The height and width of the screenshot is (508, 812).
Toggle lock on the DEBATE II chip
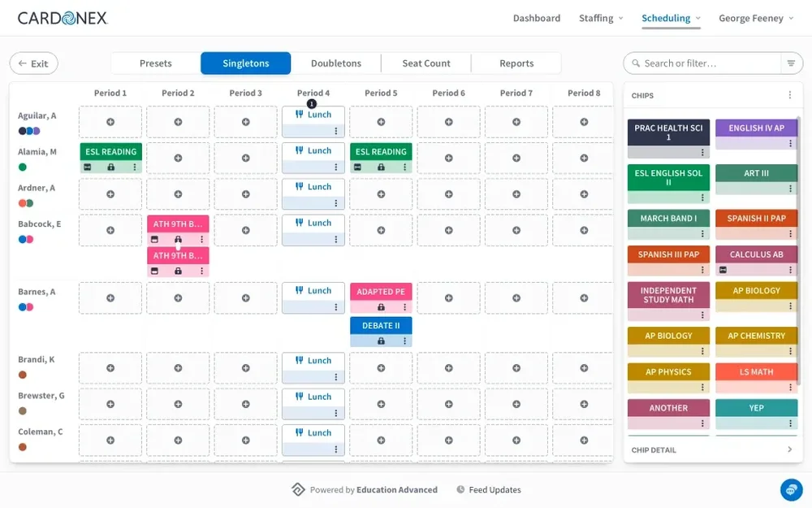click(x=381, y=341)
